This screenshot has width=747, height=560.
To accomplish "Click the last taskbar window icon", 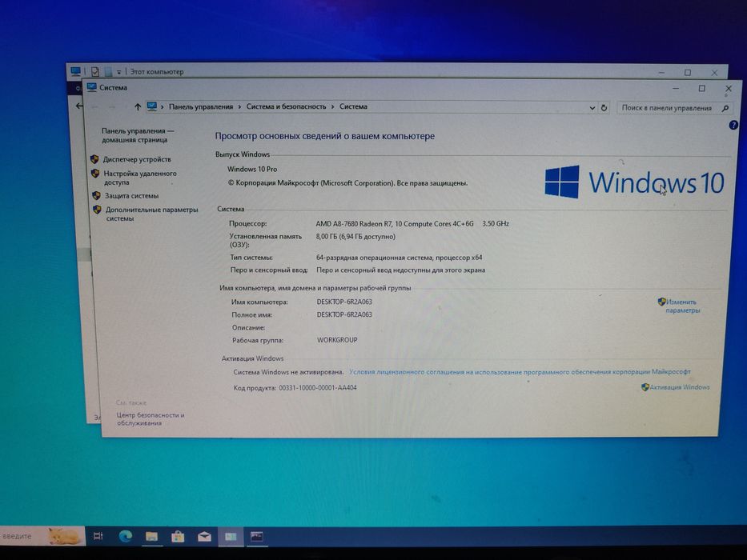I will click(x=257, y=537).
